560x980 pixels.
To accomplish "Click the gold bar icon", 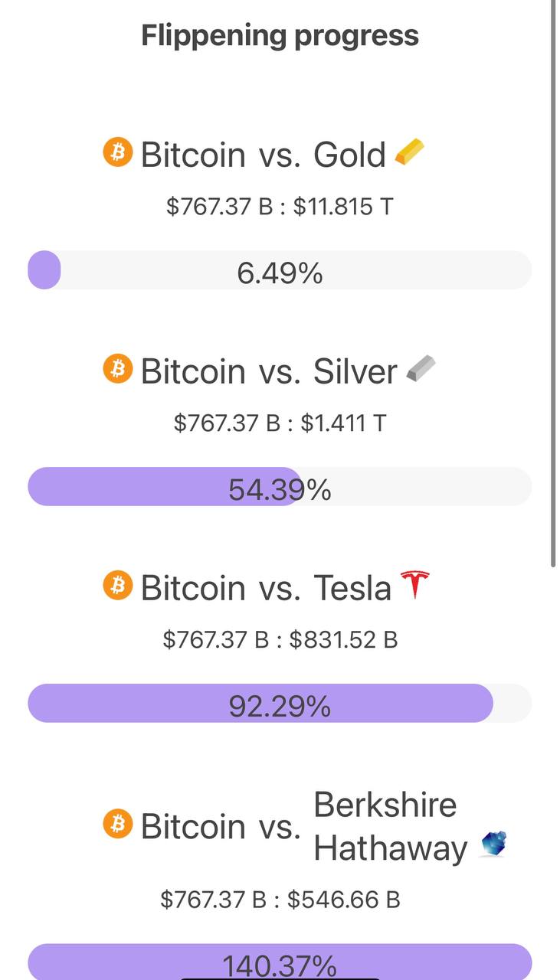I will [x=409, y=152].
